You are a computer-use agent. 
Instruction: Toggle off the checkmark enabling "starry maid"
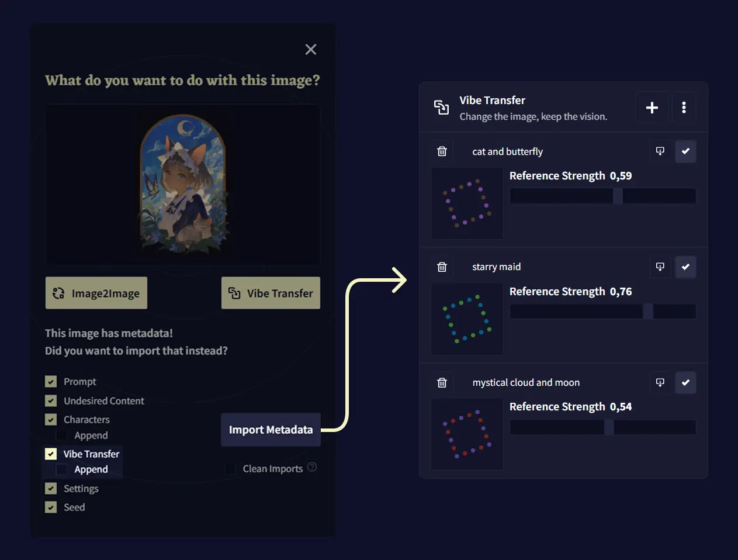click(x=685, y=267)
